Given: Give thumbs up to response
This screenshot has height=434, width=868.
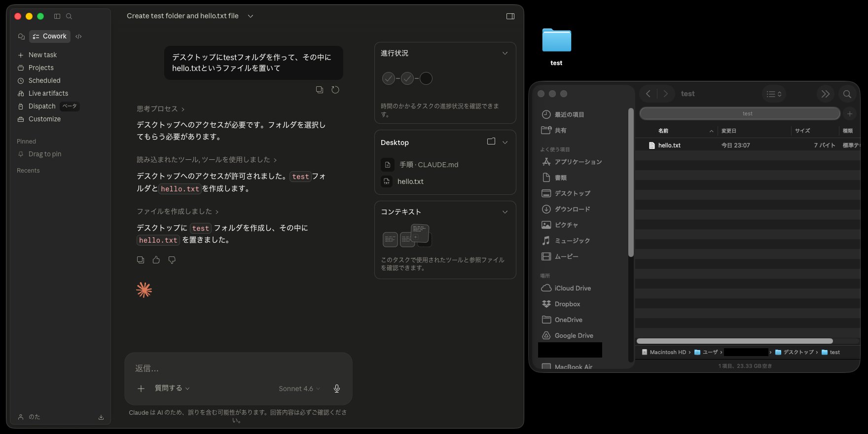Looking at the screenshot, I should click(156, 260).
